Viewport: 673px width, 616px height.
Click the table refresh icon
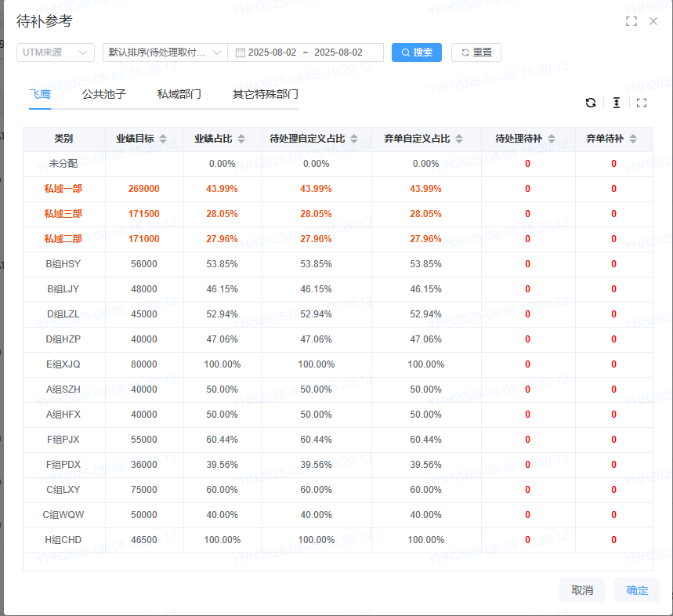tap(591, 103)
